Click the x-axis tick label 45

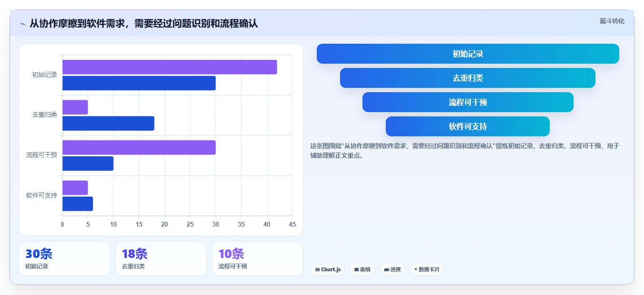click(x=292, y=224)
